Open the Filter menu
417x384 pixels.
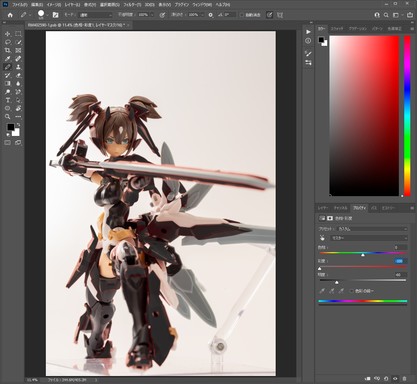(x=133, y=5)
